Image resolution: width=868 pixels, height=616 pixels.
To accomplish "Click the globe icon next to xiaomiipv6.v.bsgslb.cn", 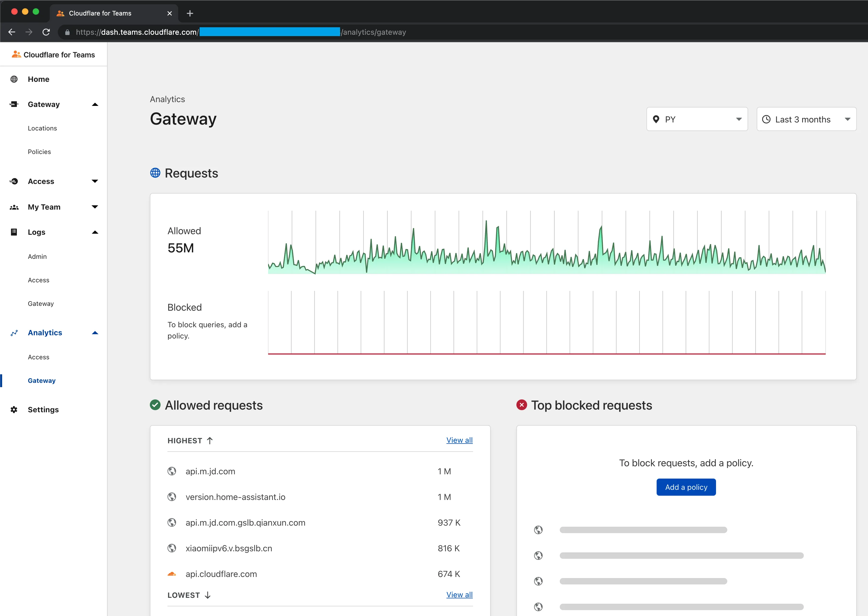I will point(172,548).
